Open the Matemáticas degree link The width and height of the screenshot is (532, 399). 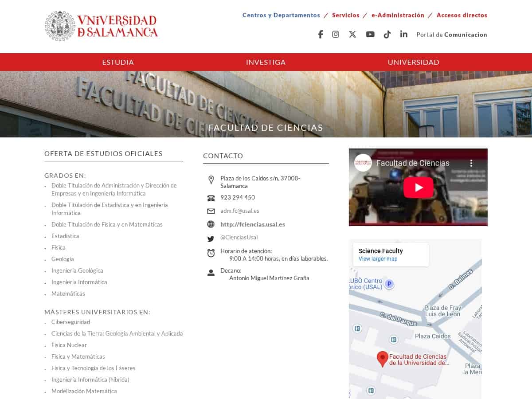[x=68, y=293]
